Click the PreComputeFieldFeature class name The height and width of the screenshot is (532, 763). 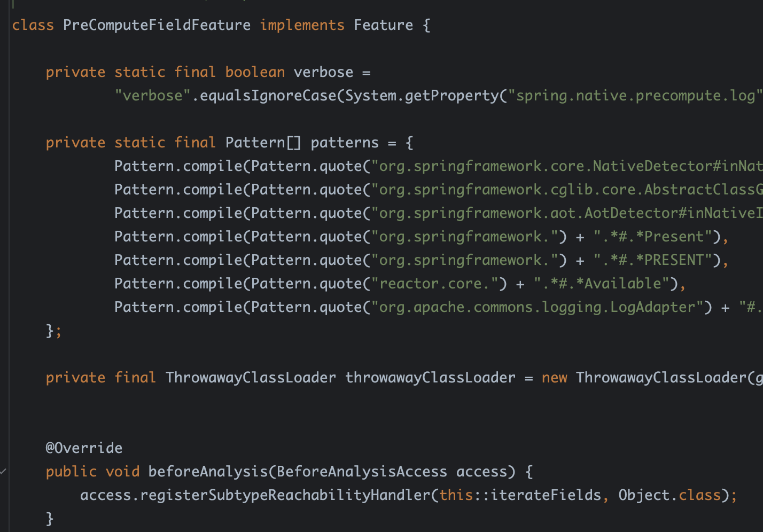click(157, 25)
